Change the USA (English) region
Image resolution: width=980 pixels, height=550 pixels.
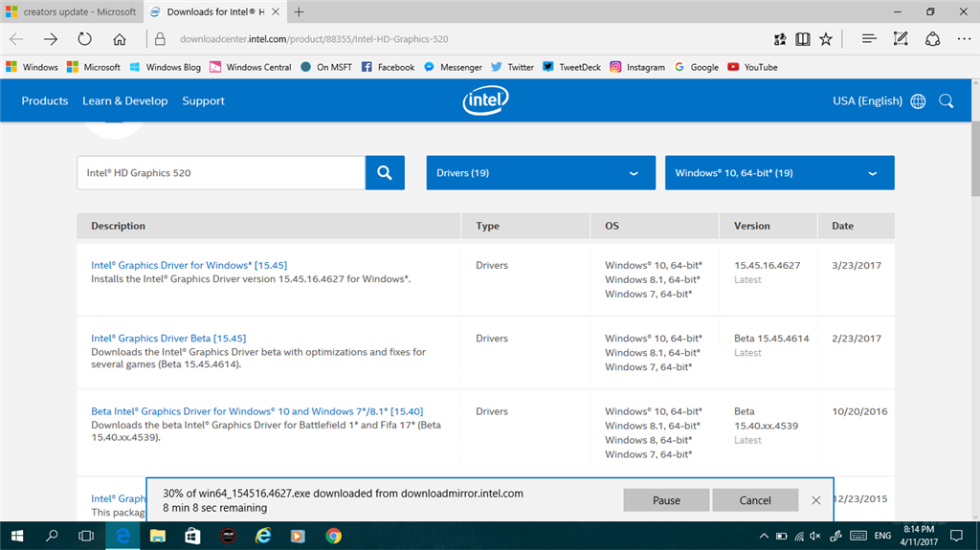[867, 100]
